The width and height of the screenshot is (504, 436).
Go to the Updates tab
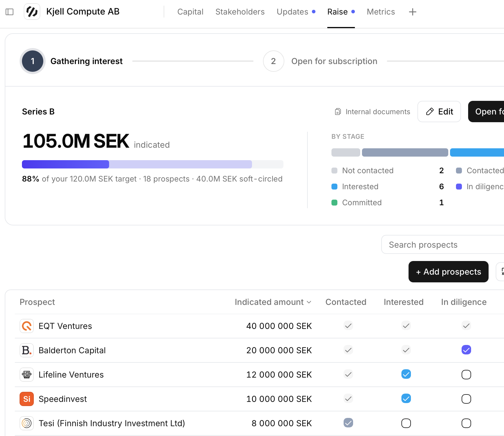point(296,12)
